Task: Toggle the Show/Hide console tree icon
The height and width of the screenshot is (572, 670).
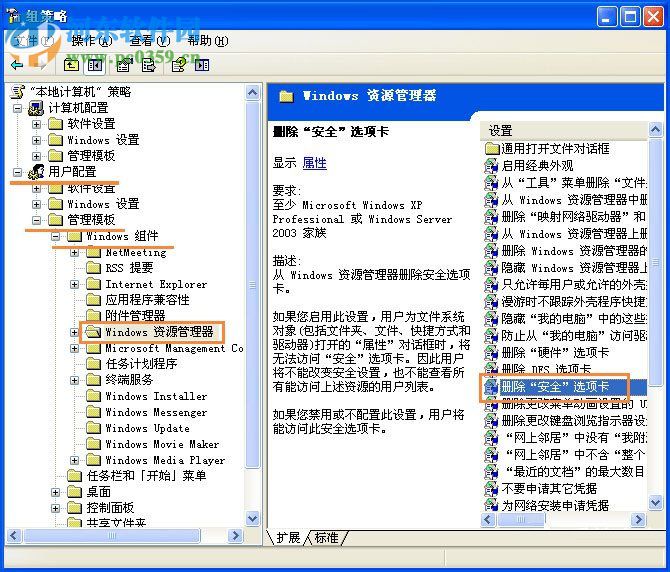Action: (x=94, y=65)
